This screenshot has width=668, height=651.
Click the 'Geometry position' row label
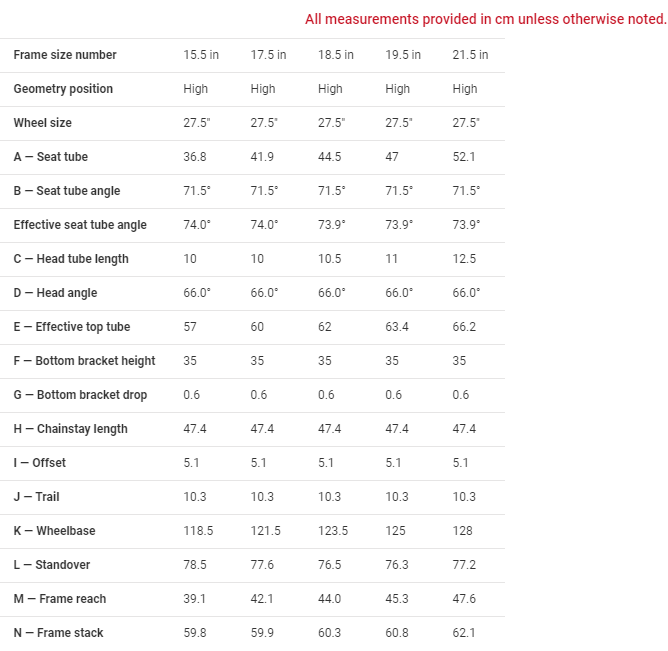click(x=63, y=89)
